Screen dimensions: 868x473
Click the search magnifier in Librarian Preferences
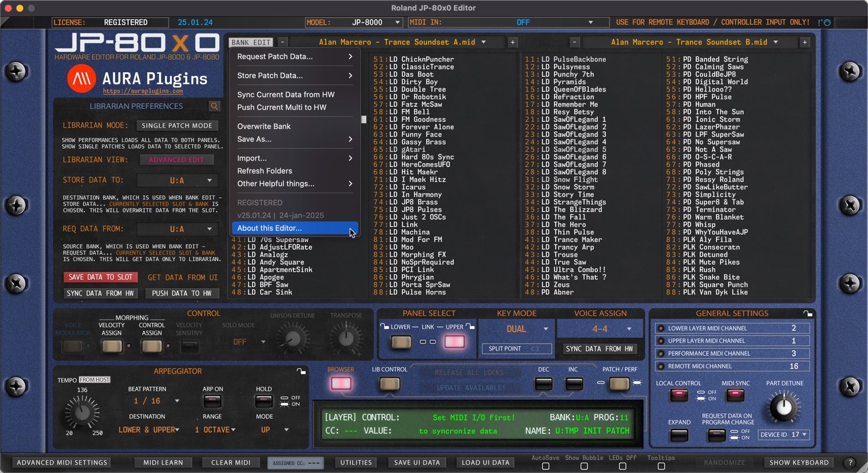click(x=214, y=106)
